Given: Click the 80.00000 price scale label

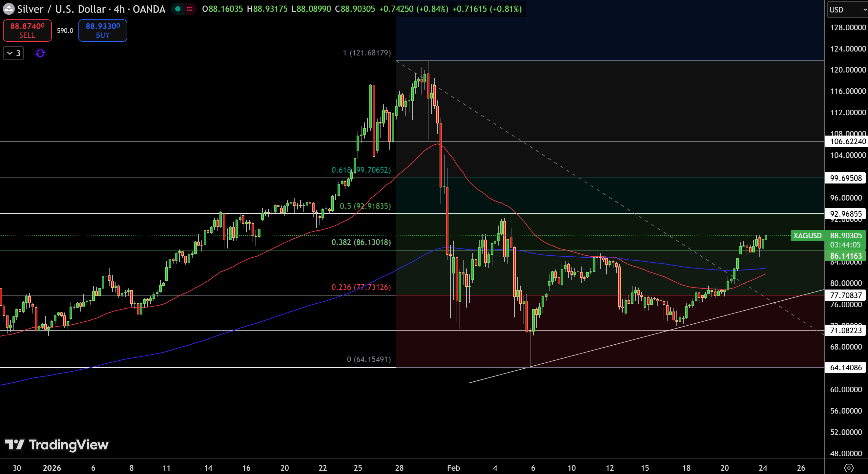Looking at the screenshot, I should pos(846,283).
